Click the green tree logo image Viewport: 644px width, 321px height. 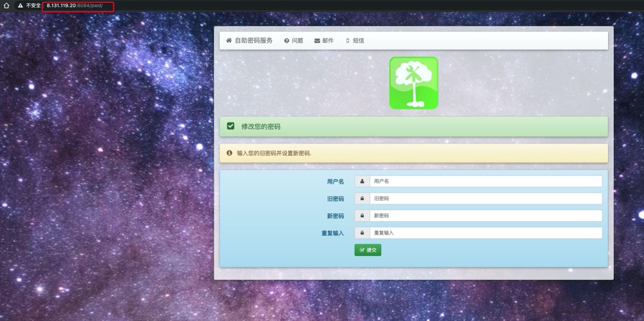point(413,83)
